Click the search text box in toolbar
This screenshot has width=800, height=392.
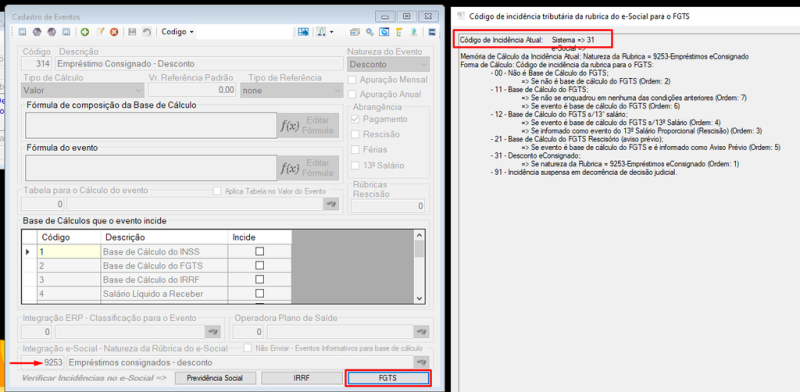(x=244, y=32)
